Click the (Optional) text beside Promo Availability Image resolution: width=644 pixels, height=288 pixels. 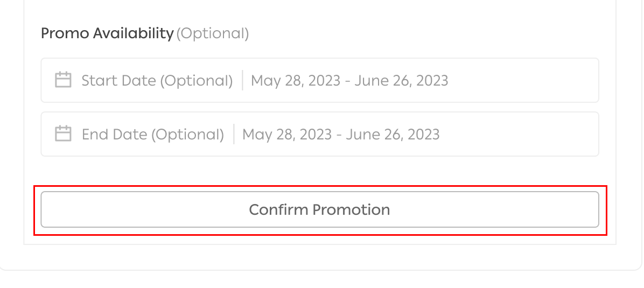point(213,33)
